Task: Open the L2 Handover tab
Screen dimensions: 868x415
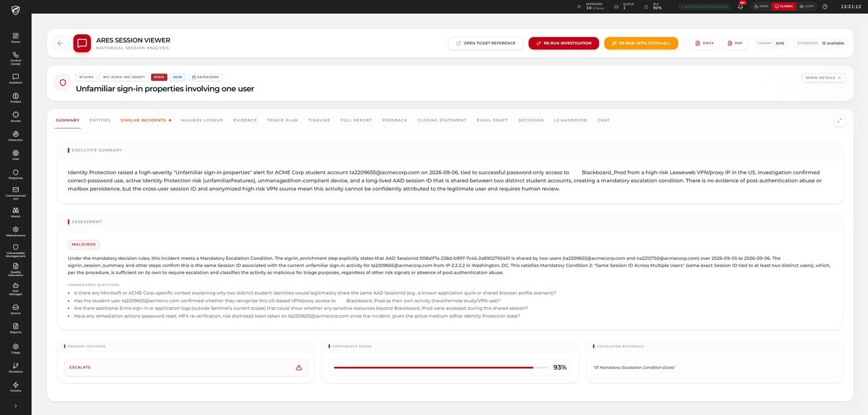Action: coord(571,120)
